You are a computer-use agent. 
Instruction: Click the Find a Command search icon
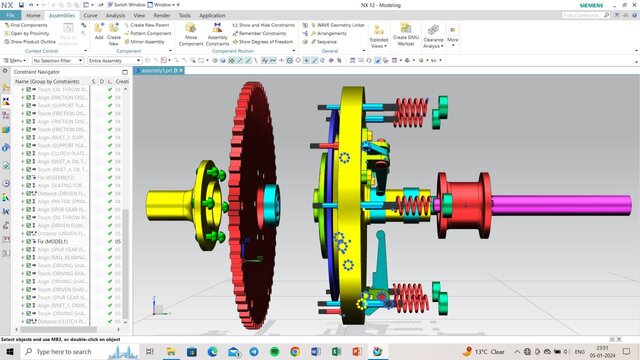pos(607,15)
